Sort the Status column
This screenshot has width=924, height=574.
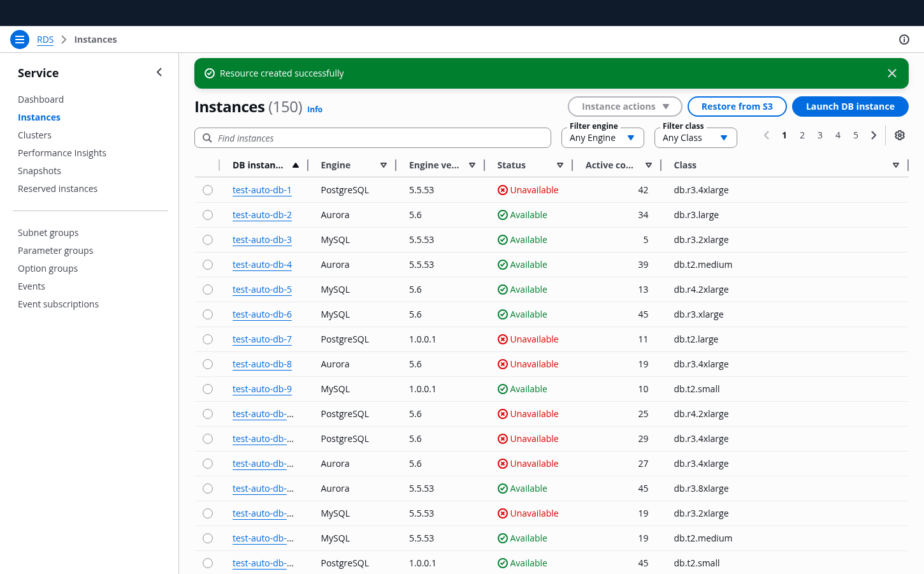560,165
